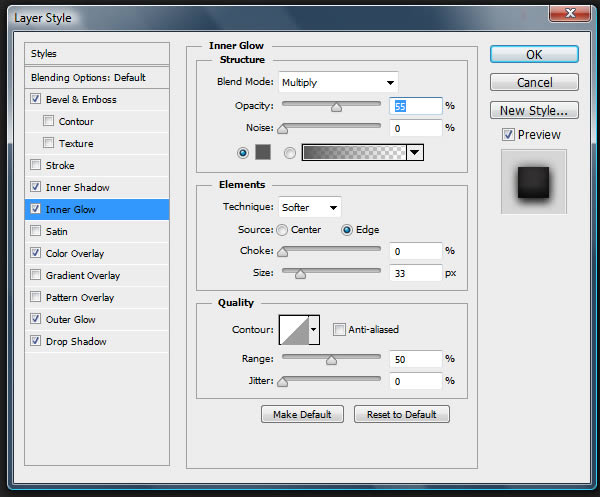Open the Styles presets section
The image size is (600, 497).
pyautogui.click(x=97, y=54)
